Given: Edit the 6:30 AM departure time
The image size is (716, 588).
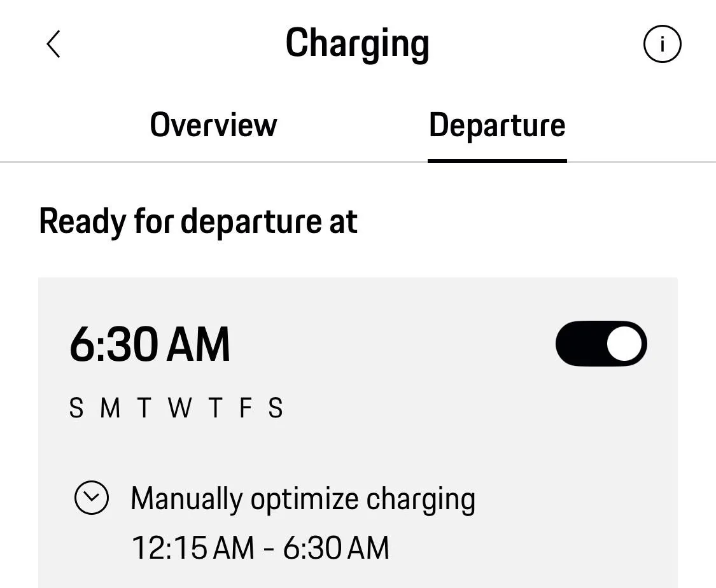Looking at the screenshot, I should point(150,345).
